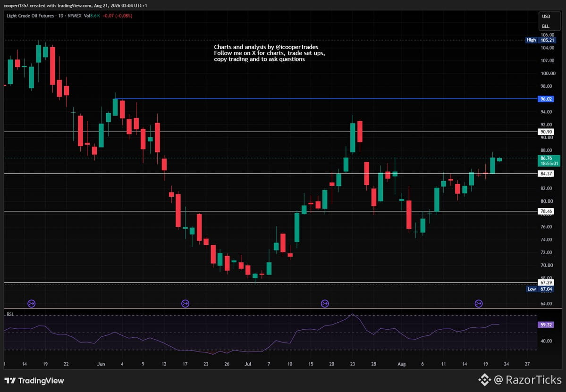Image resolution: width=566 pixels, height=392 pixels.
Task: Click the 28 date on the time axis
Action: 373,364
